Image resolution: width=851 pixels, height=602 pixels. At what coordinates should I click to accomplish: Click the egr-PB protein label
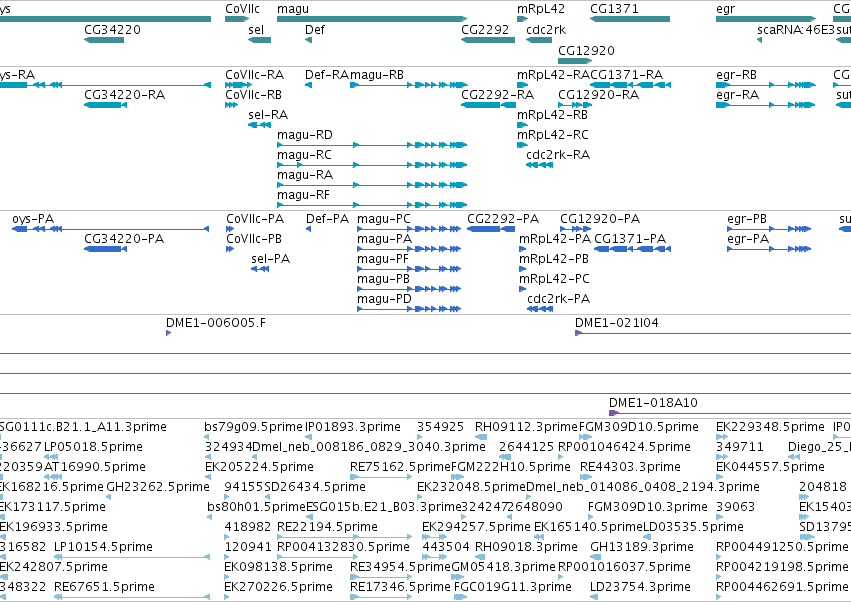tap(747, 219)
